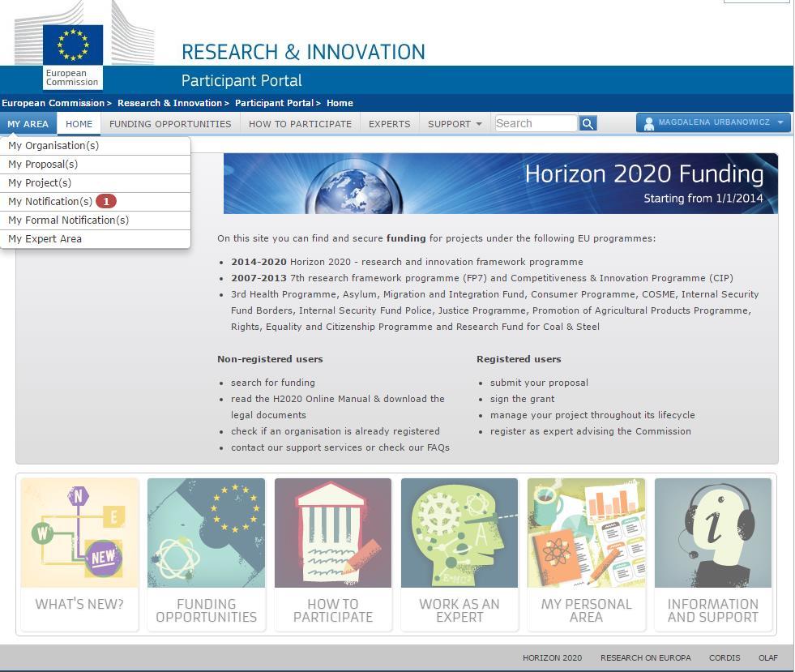This screenshot has height=672, width=795.
Task: Open the Horizon 2020 footer link
Action: 552,657
